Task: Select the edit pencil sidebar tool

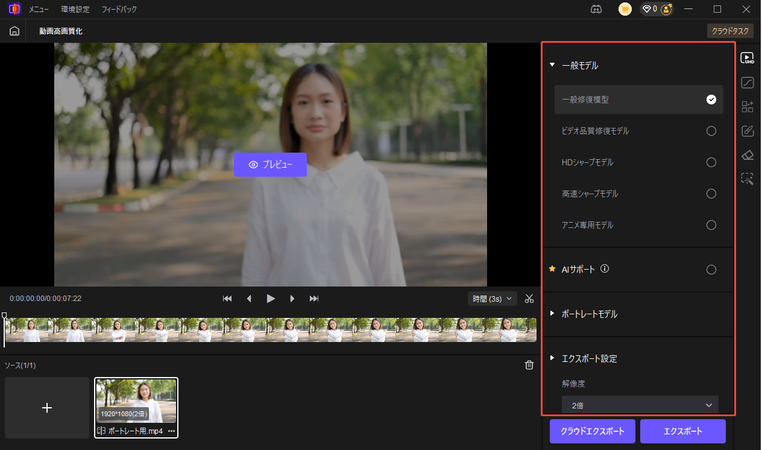Action: tap(747, 131)
